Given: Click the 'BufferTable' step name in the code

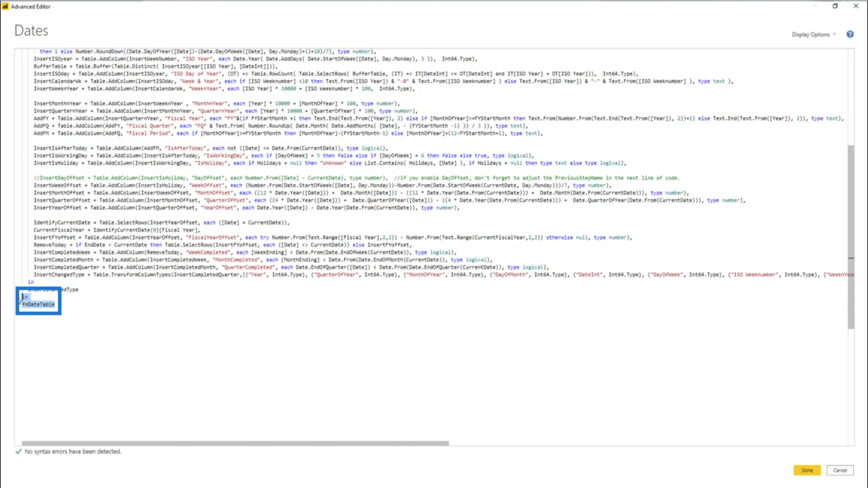Looking at the screenshot, I should tap(50, 66).
